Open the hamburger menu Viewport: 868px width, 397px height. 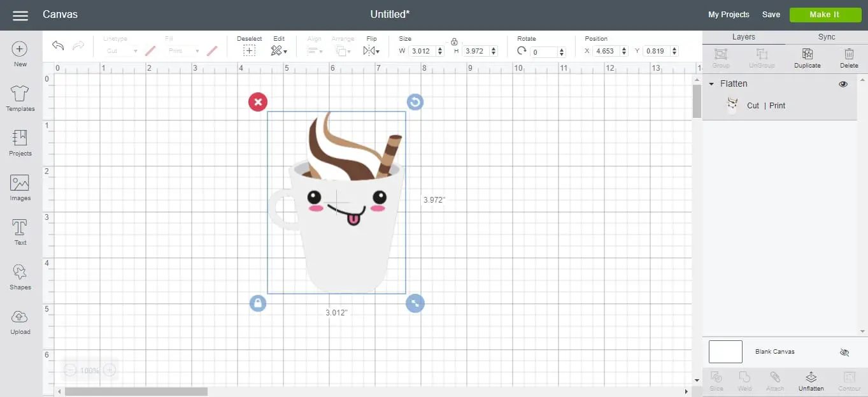pyautogui.click(x=20, y=14)
